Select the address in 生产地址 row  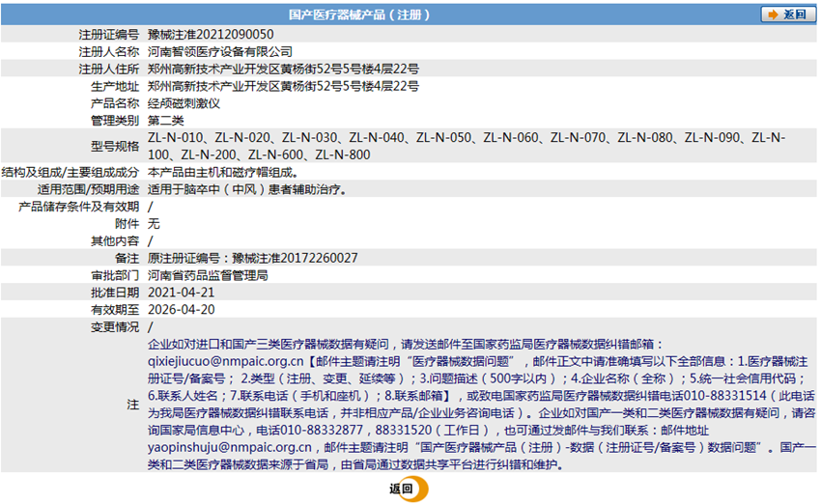pos(283,86)
